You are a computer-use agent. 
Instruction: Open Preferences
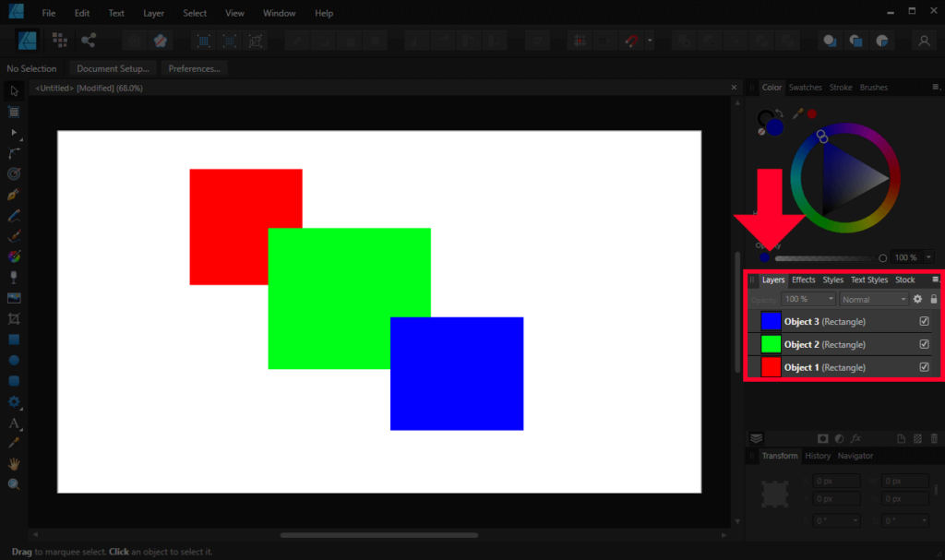pos(193,67)
